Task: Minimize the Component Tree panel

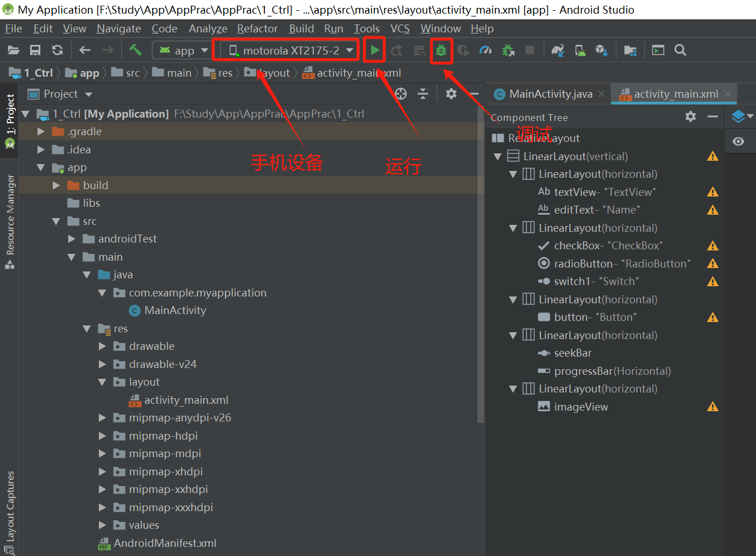Action: pyautogui.click(x=713, y=116)
